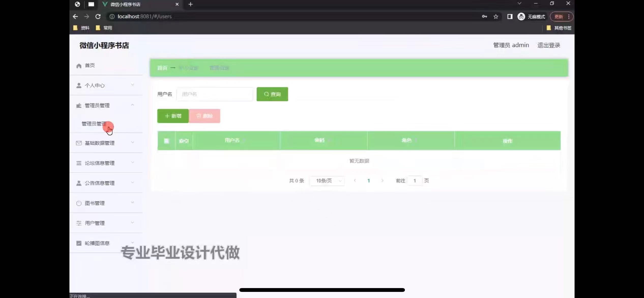
Task: Expand the 用户管理 menu chevron
Action: (x=133, y=222)
